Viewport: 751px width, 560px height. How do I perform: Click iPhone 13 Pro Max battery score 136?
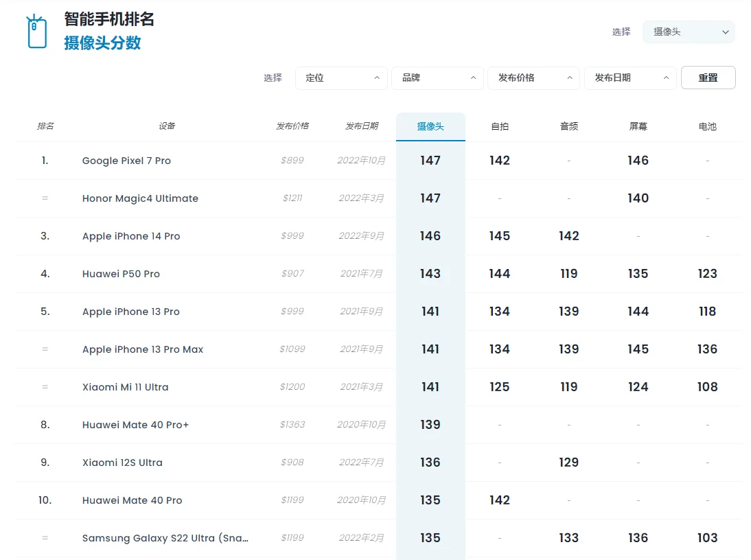(x=708, y=349)
